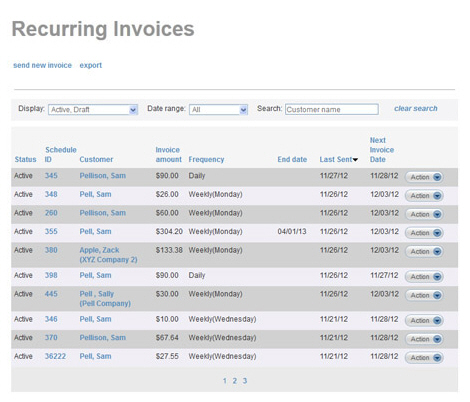Viewport: 470px width, 402px height.
Task: Open schedule ID 445 link
Action: pyautogui.click(x=51, y=294)
